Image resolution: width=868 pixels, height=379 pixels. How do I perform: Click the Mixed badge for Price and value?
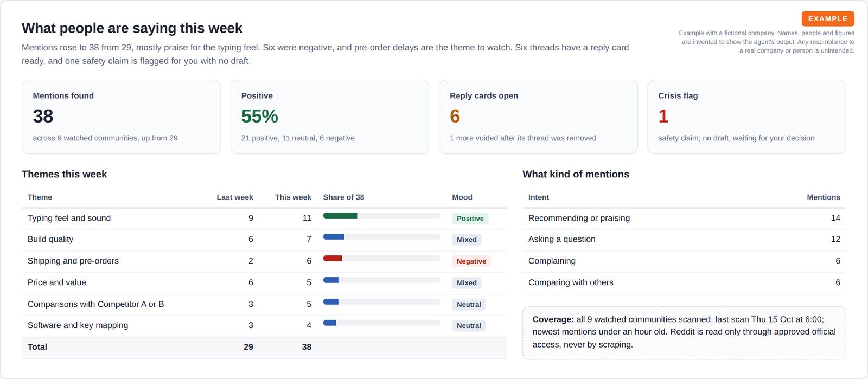[467, 283]
